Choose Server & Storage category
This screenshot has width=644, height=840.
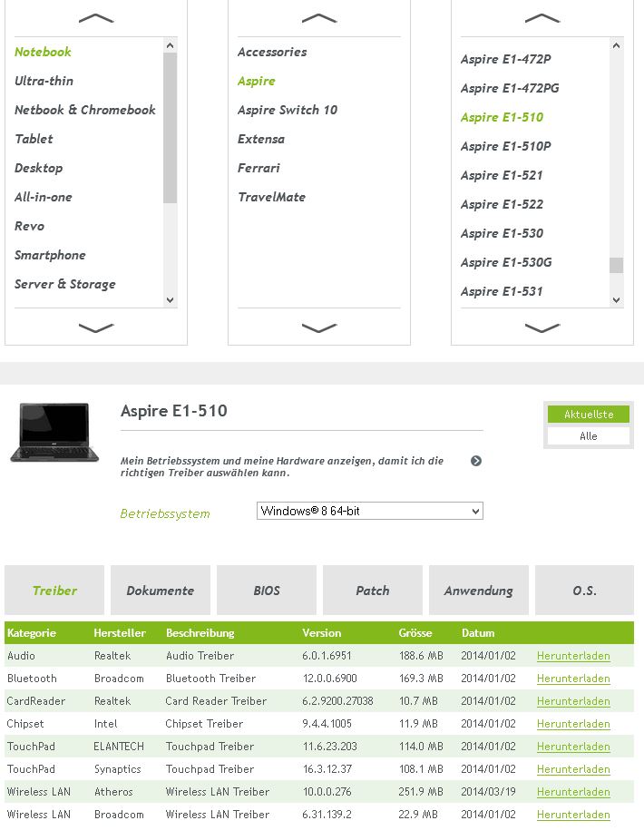pos(65,285)
